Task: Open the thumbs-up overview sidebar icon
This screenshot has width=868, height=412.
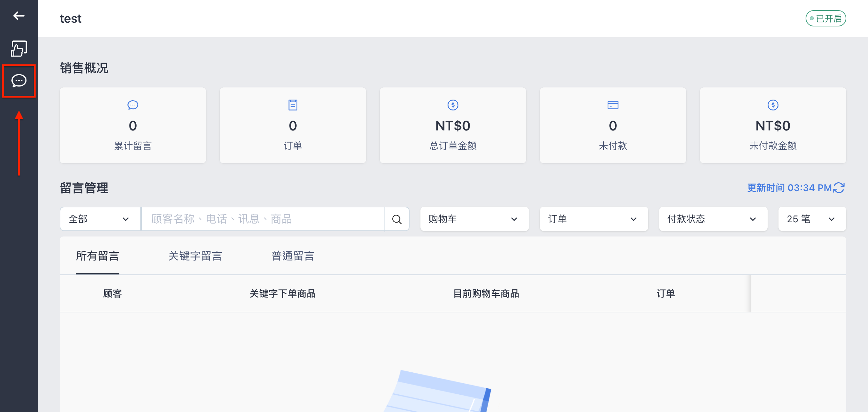Action: (19, 48)
